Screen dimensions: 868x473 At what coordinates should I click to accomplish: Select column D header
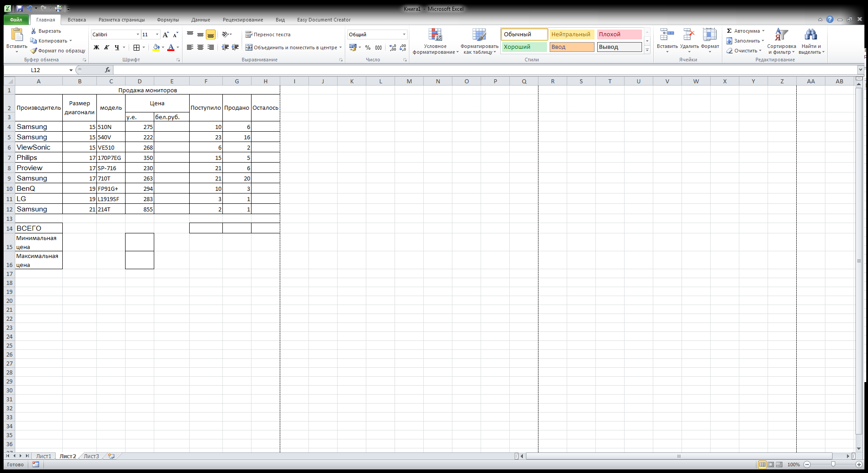139,81
